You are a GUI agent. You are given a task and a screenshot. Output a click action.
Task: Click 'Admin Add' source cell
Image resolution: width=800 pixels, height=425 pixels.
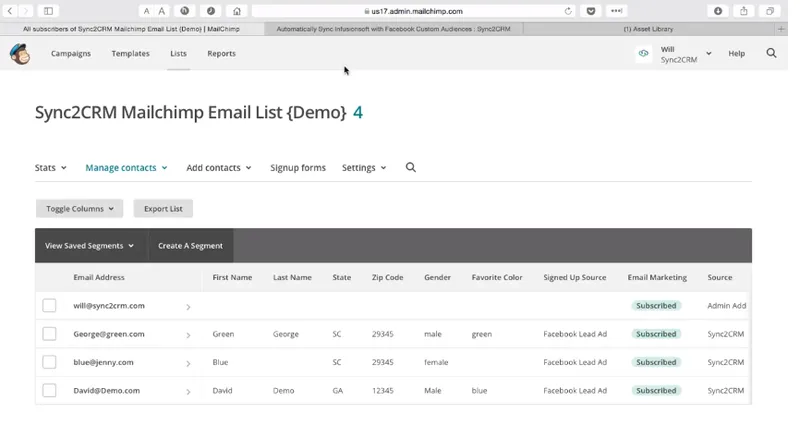[x=727, y=306]
